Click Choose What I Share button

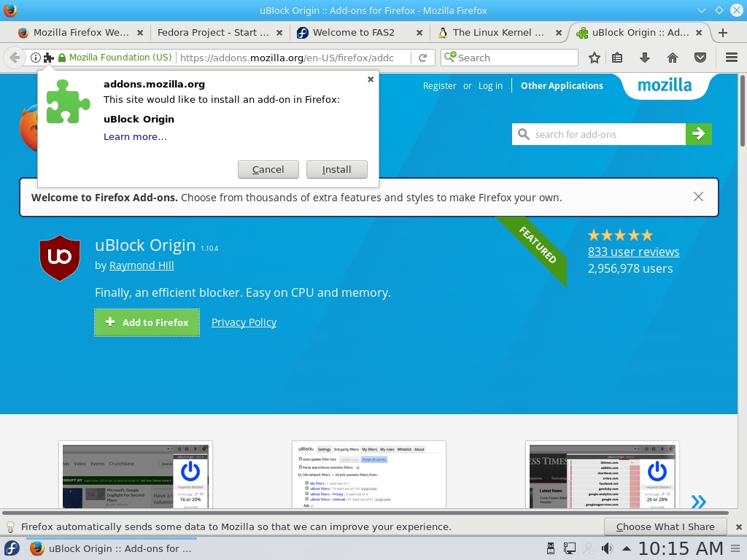665,526
